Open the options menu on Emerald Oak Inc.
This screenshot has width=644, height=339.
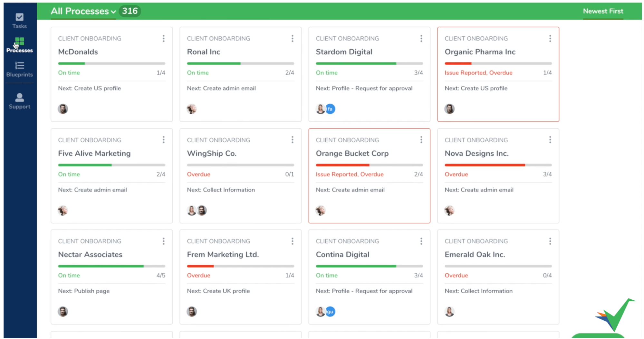[550, 241]
